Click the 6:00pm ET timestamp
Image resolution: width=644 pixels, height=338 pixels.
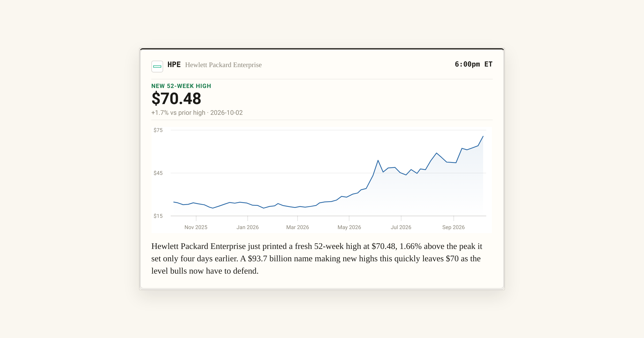pos(474,64)
